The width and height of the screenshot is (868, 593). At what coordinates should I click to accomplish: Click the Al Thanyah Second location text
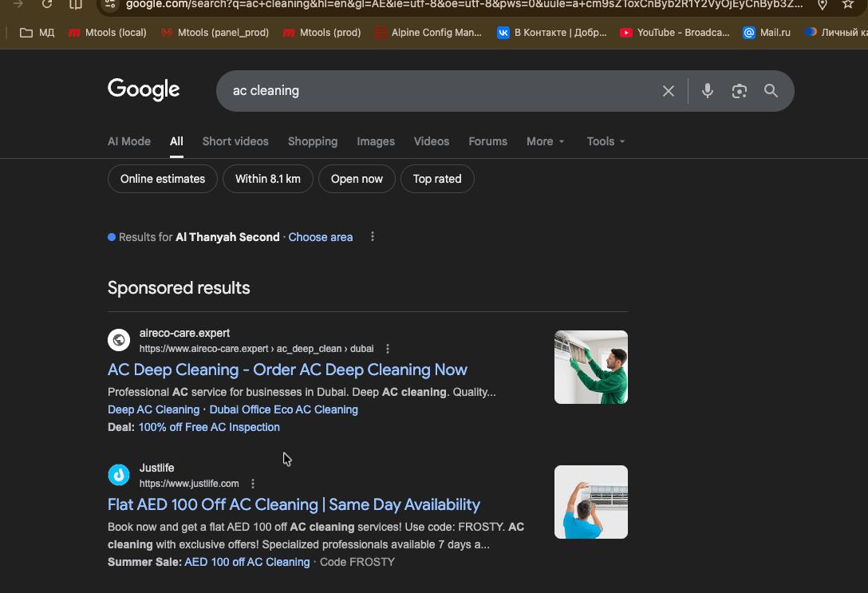pos(227,237)
